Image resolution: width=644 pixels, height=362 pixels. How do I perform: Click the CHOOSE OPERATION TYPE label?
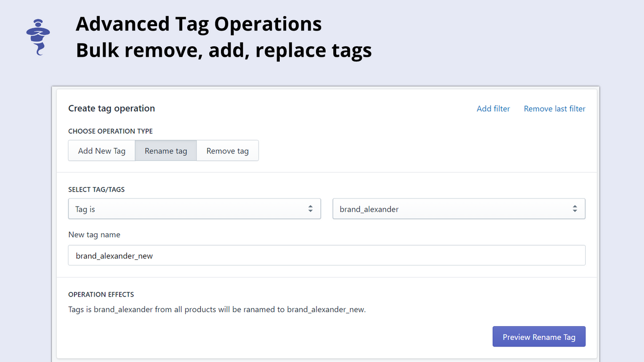pyautogui.click(x=110, y=131)
